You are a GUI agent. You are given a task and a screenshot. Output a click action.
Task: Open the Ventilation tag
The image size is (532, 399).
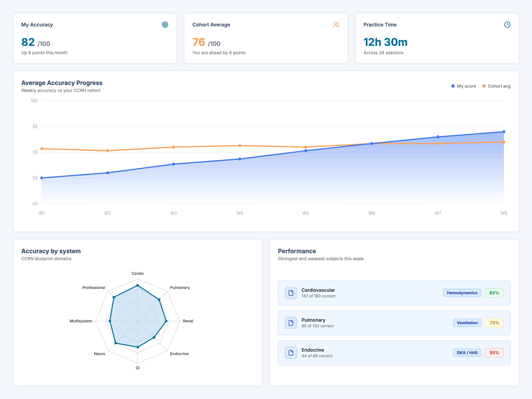point(467,323)
